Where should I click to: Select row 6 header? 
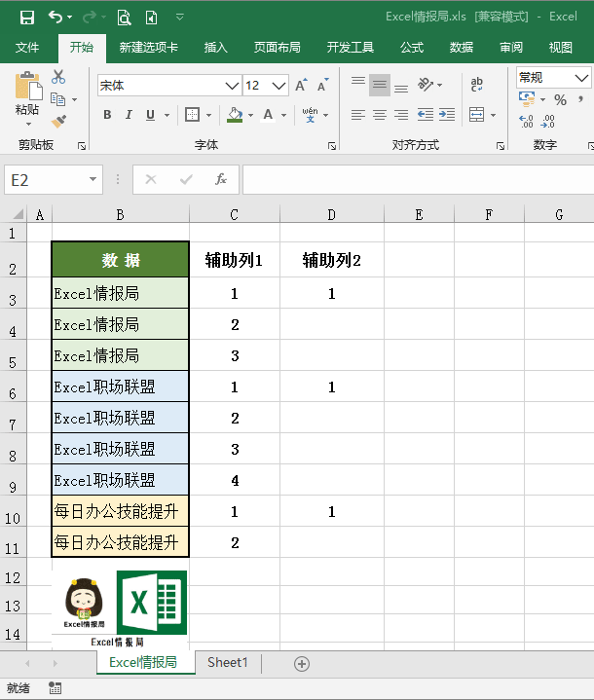pos(13,387)
